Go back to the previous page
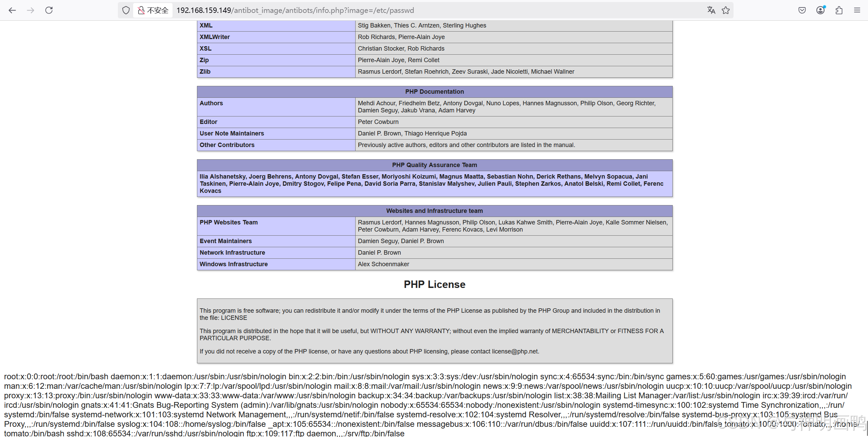 point(12,10)
